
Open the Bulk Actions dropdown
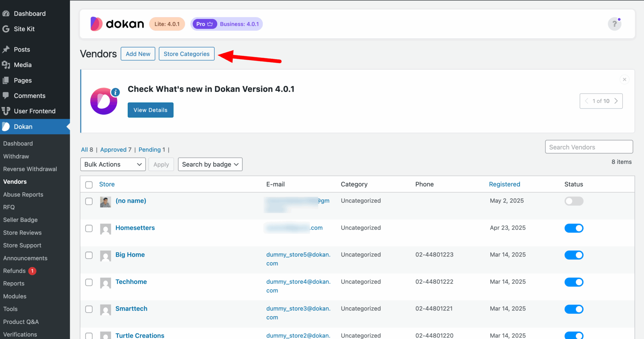tap(113, 164)
